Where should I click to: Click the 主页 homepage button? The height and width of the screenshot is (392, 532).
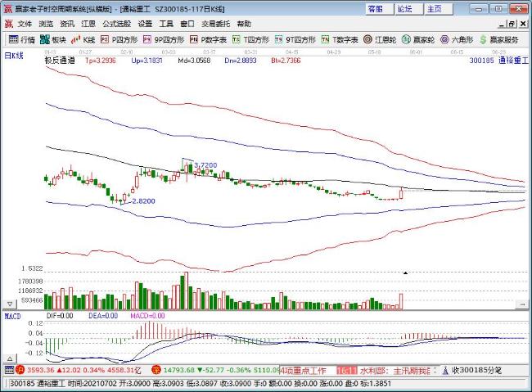(x=439, y=9)
